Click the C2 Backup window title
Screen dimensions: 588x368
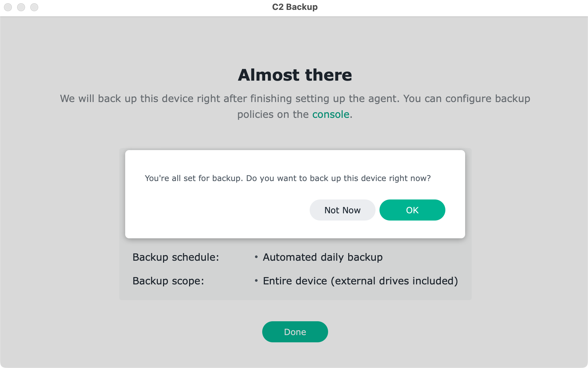(x=295, y=7)
